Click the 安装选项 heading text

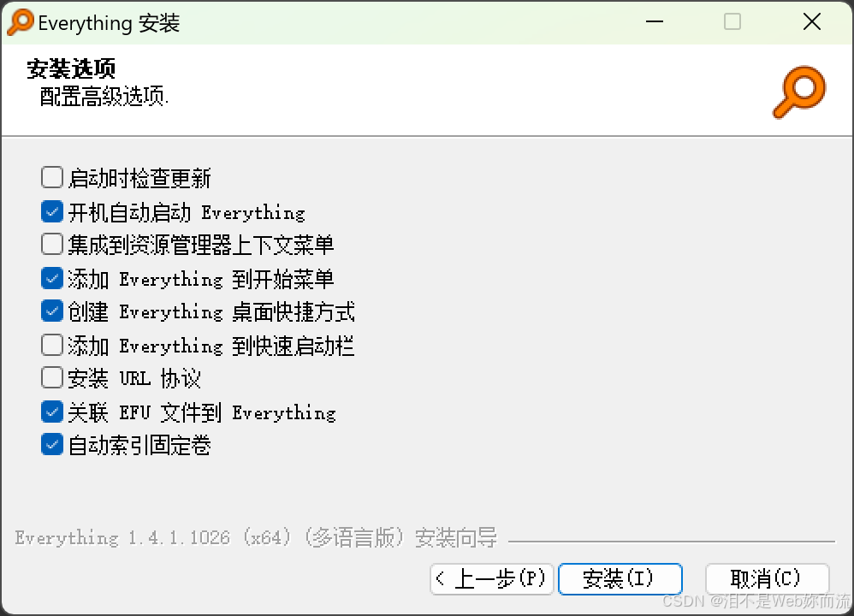71,68
